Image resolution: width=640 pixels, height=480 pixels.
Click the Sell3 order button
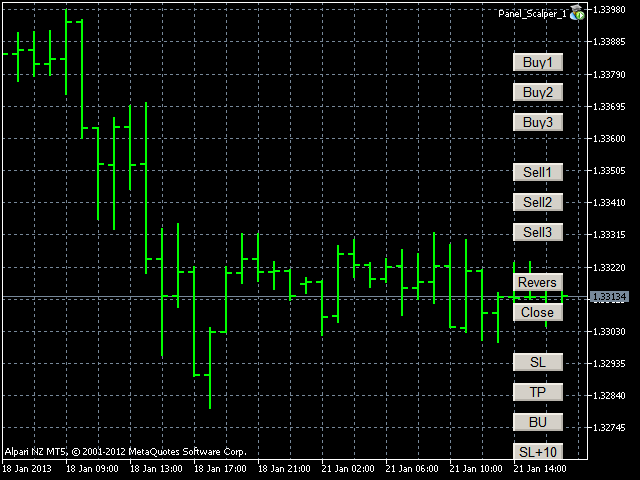(x=538, y=232)
